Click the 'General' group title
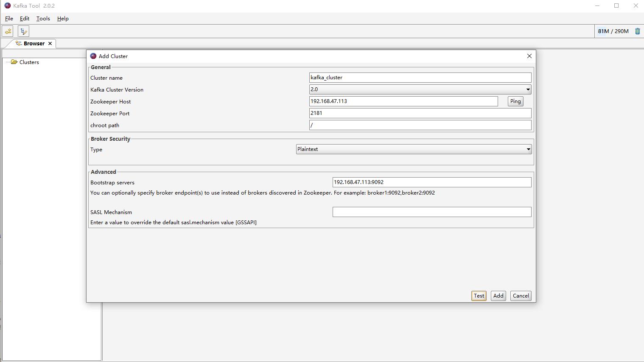Image resolution: width=644 pixels, height=362 pixels. [x=101, y=67]
